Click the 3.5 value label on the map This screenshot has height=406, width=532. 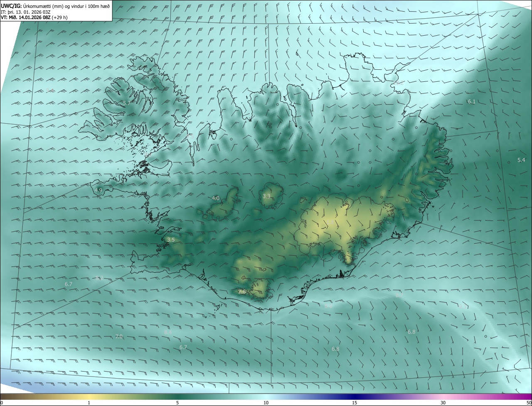[171, 240]
